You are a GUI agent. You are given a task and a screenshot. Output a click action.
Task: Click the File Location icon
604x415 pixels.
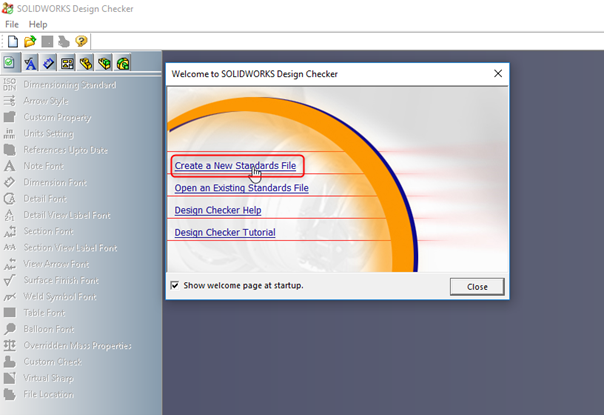point(10,394)
